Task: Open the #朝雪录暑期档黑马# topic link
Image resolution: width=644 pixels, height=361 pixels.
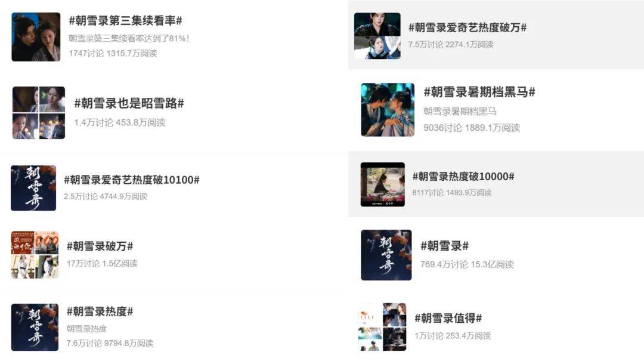Action: [479, 92]
